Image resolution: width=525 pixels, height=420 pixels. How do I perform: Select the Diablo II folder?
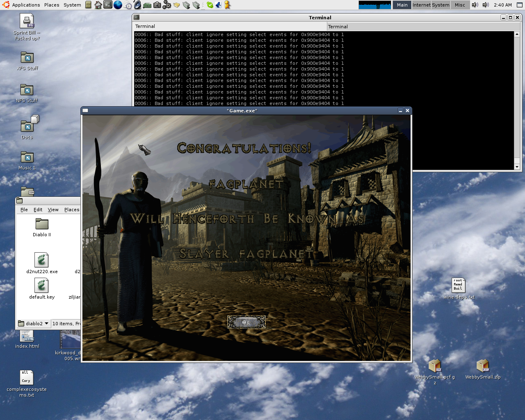click(42, 228)
